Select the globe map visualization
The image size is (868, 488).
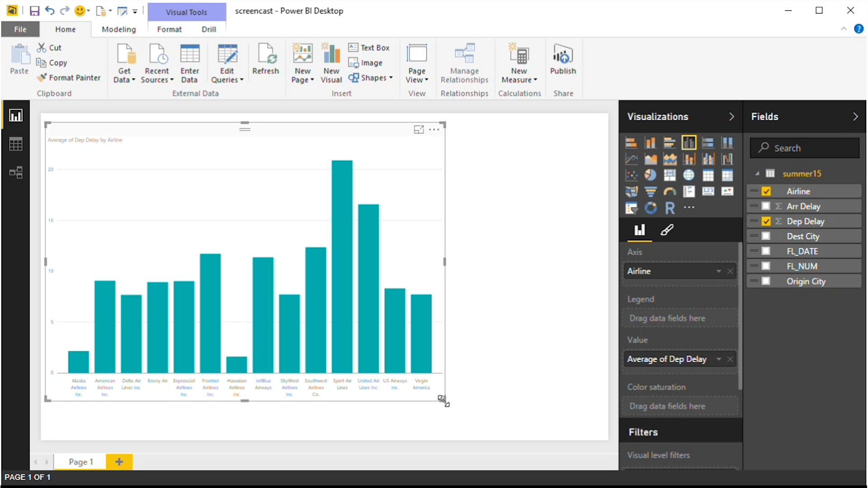tap(689, 175)
